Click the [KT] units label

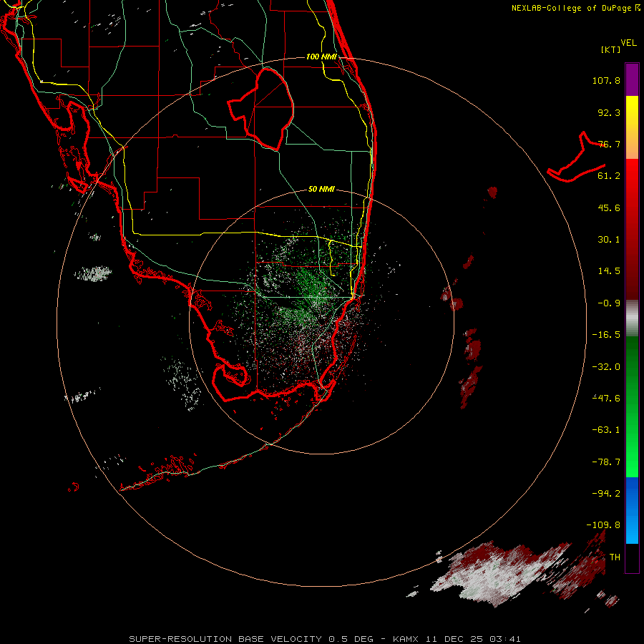click(610, 49)
